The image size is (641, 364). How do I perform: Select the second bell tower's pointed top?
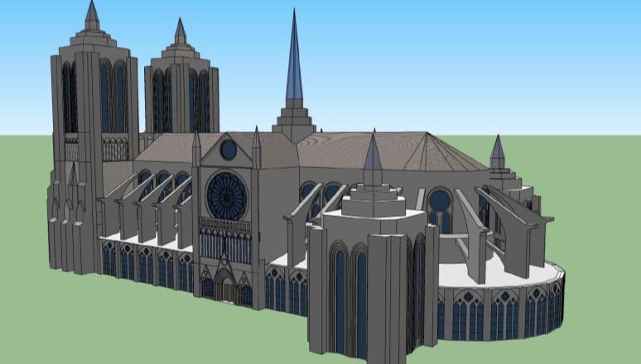point(181,31)
